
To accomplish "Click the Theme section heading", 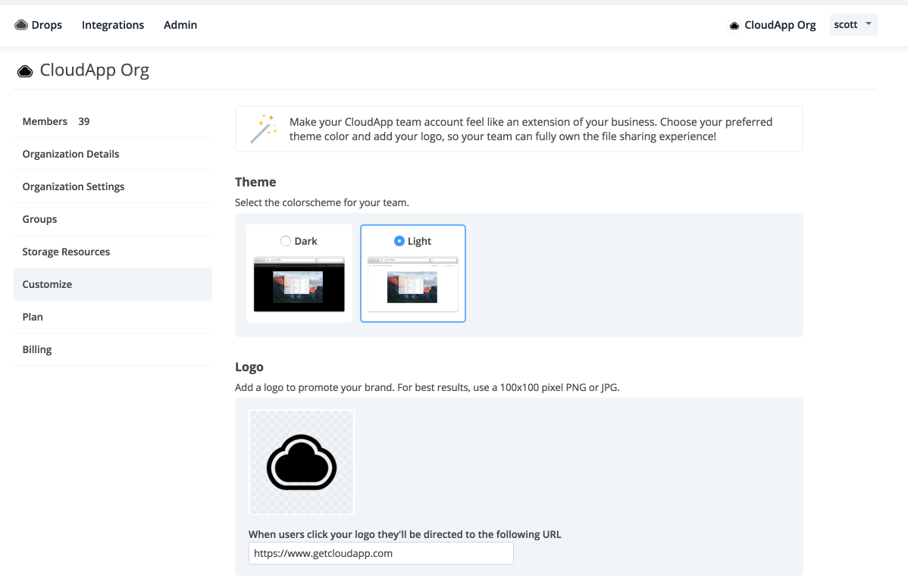I will point(255,182).
